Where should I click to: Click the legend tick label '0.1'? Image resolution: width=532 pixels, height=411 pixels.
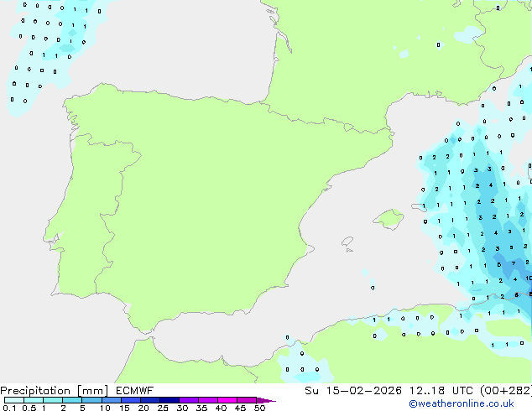(x=9, y=408)
